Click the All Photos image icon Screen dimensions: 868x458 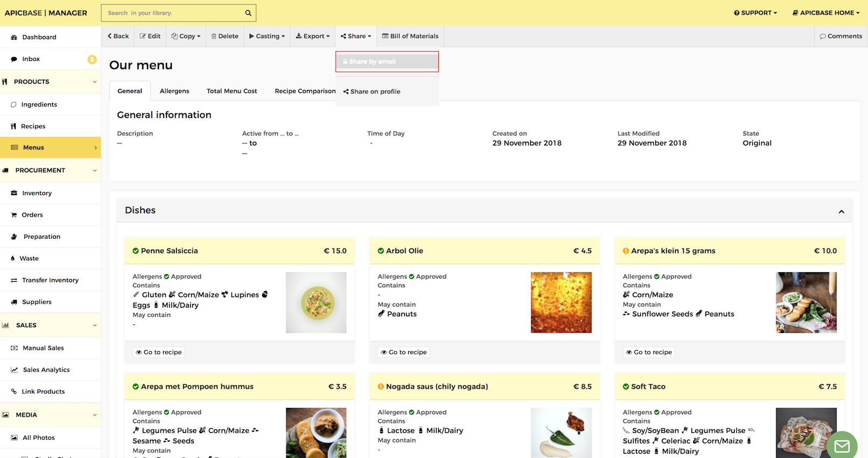(x=15, y=438)
